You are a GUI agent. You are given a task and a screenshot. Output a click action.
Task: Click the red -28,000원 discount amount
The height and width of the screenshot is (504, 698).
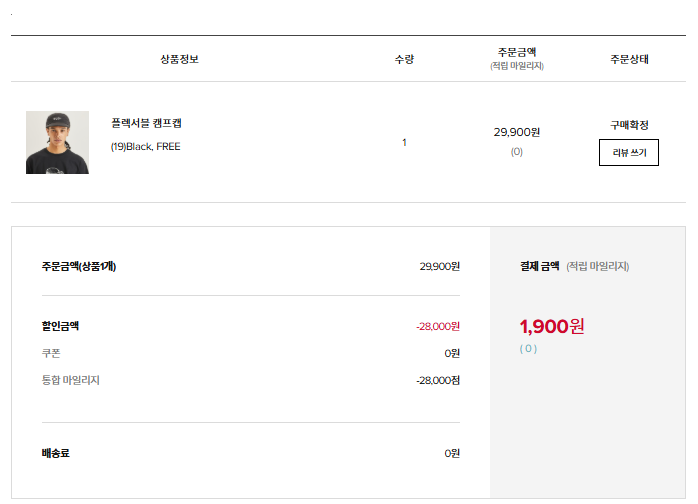point(438,326)
